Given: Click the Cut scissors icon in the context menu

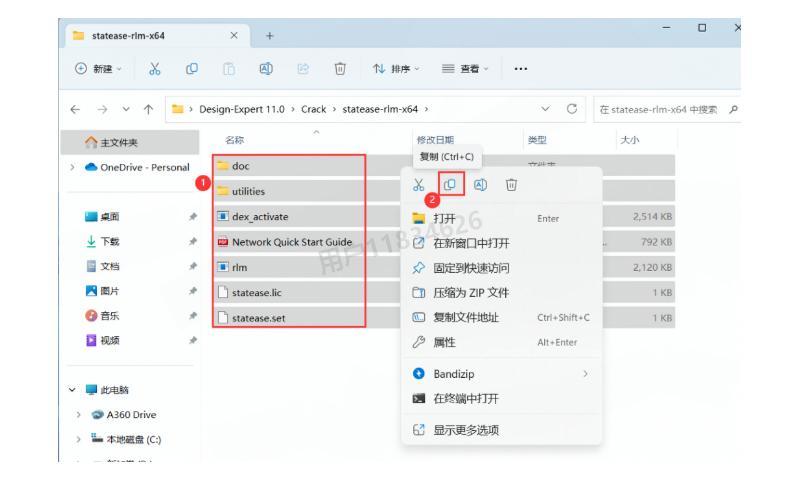Looking at the screenshot, I should click(x=418, y=185).
